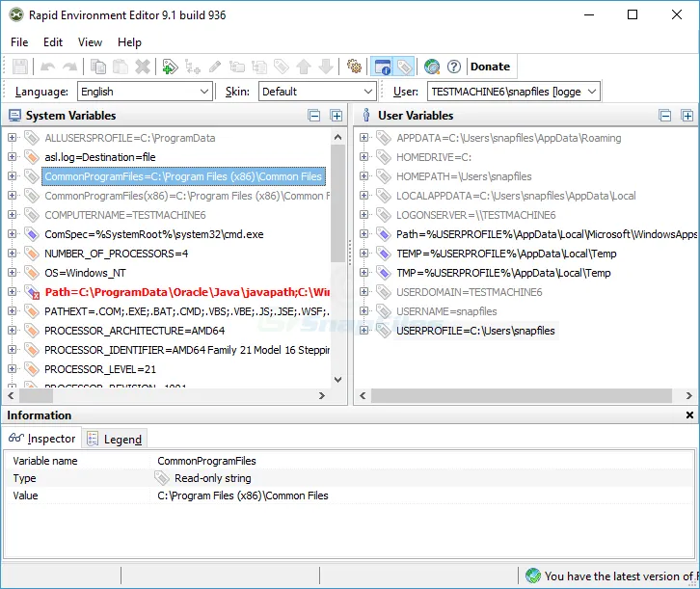Click the Paste toolbar icon
Viewport: 700px width, 589px height.
click(121, 67)
